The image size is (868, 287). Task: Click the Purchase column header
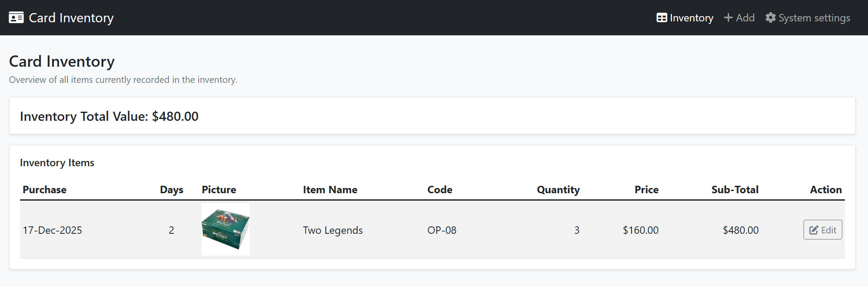44,190
